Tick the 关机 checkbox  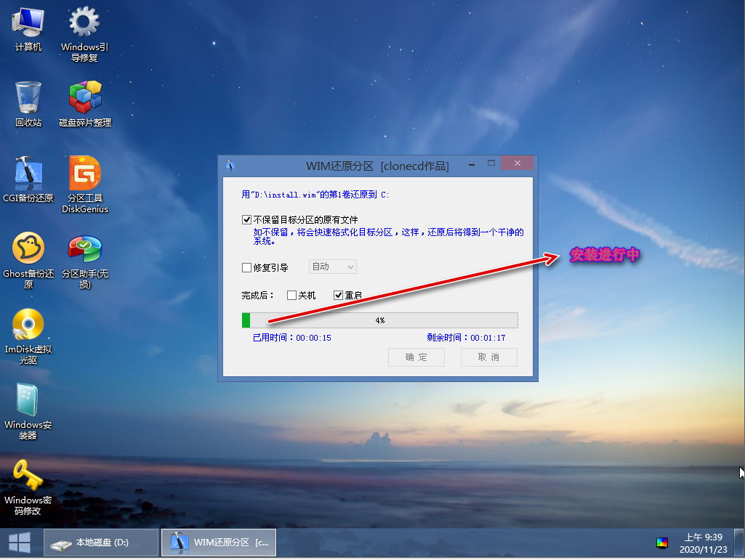coord(292,296)
